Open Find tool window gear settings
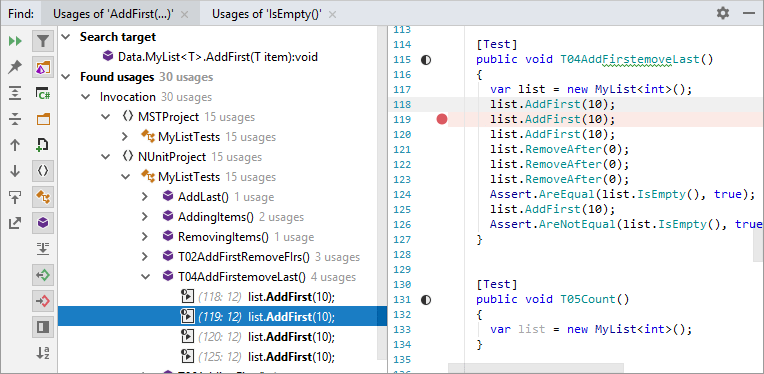The width and height of the screenshot is (764, 374). [x=723, y=13]
